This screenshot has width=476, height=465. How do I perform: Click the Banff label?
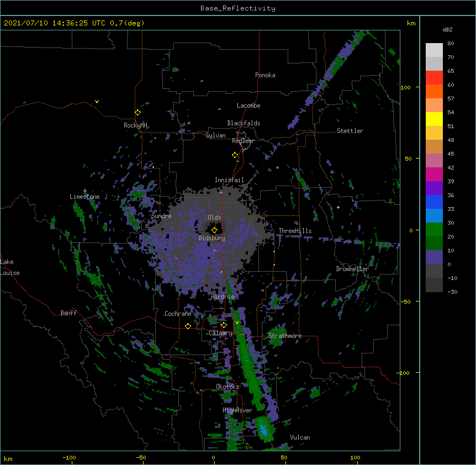point(68,313)
